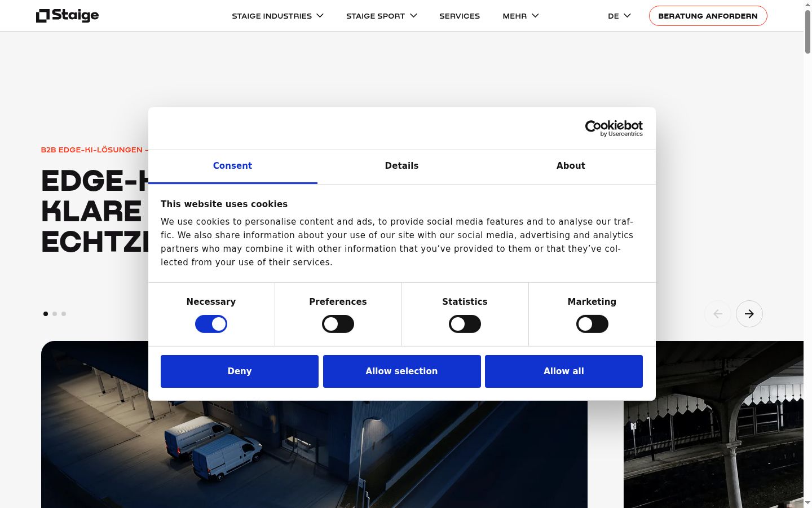The width and height of the screenshot is (812, 508).
Task: Select the first carousel dot
Action: coord(46,314)
